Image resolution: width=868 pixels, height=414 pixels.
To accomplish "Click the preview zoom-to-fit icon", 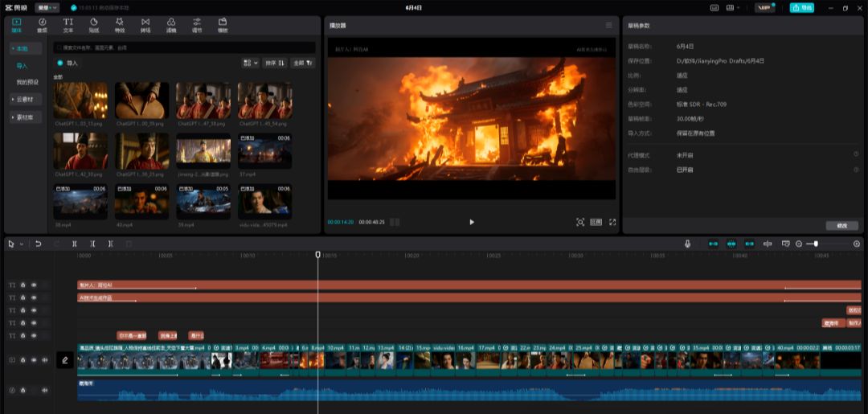I will pyautogui.click(x=580, y=222).
